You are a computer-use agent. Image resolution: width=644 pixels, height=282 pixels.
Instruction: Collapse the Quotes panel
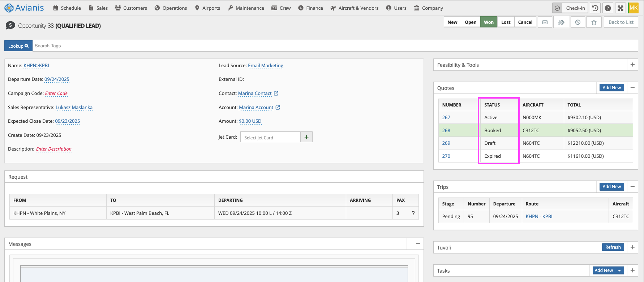pos(632,88)
